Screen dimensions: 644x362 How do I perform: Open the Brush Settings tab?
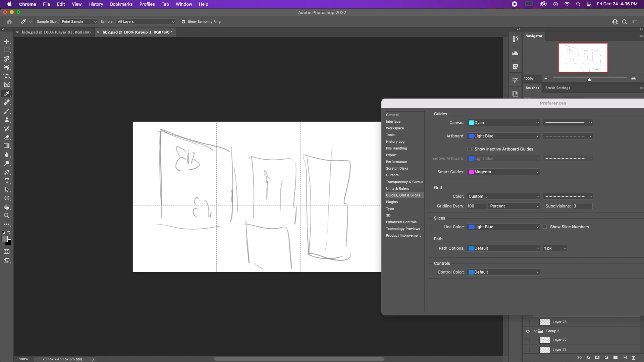pos(557,88)
